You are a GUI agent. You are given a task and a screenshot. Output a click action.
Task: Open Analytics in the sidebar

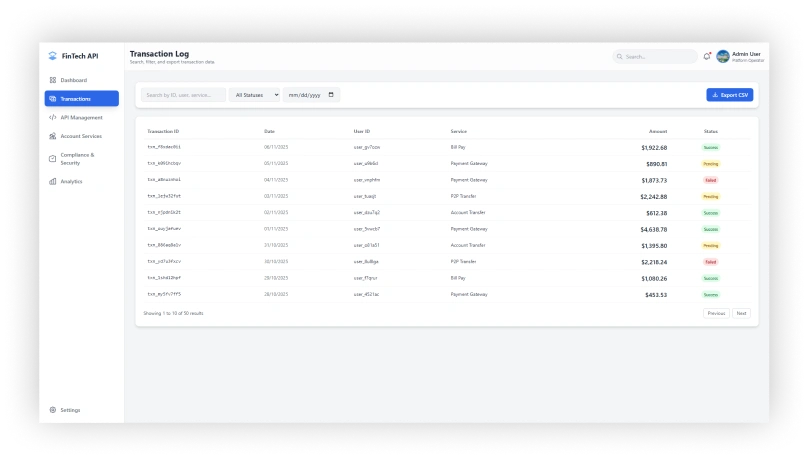[82, 182]
